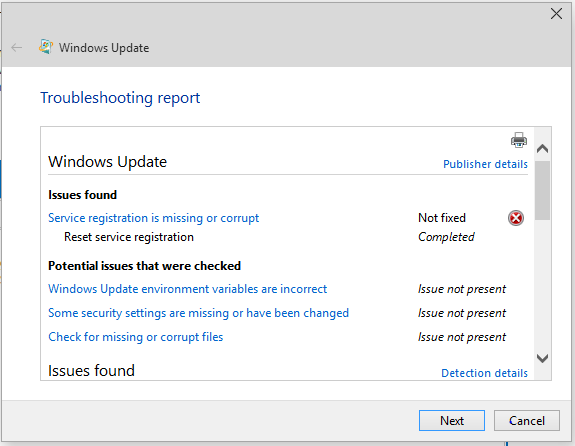
Task: Click the bold 'Issues found' subheading
Action: click(83, 195)
